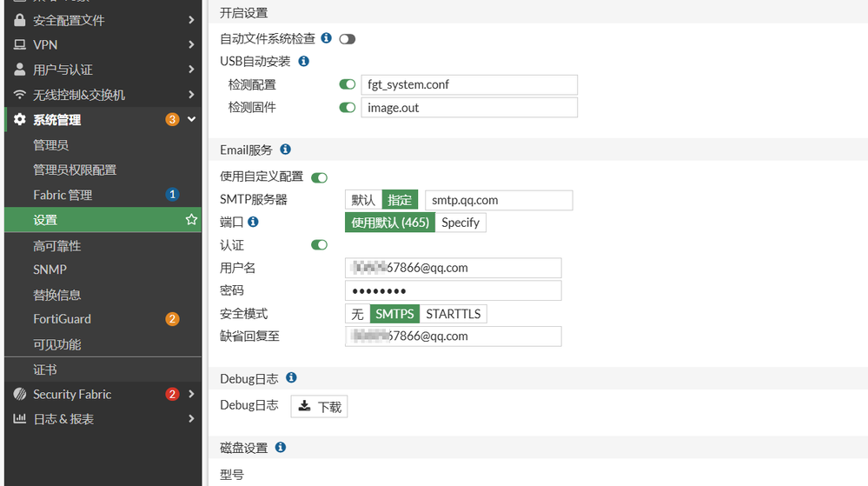Click the info icon next to Debug日志 heading
Viewport: 868px width, 486px height.
pos(291,378)
